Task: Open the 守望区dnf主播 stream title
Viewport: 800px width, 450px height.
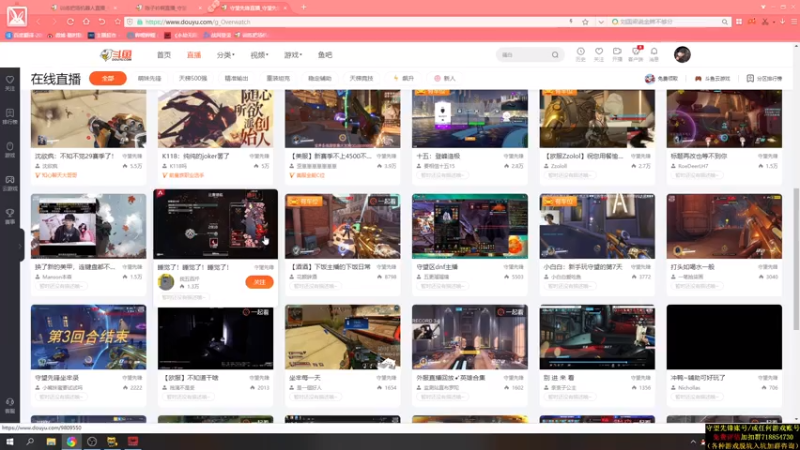Action: coord(437,267)
